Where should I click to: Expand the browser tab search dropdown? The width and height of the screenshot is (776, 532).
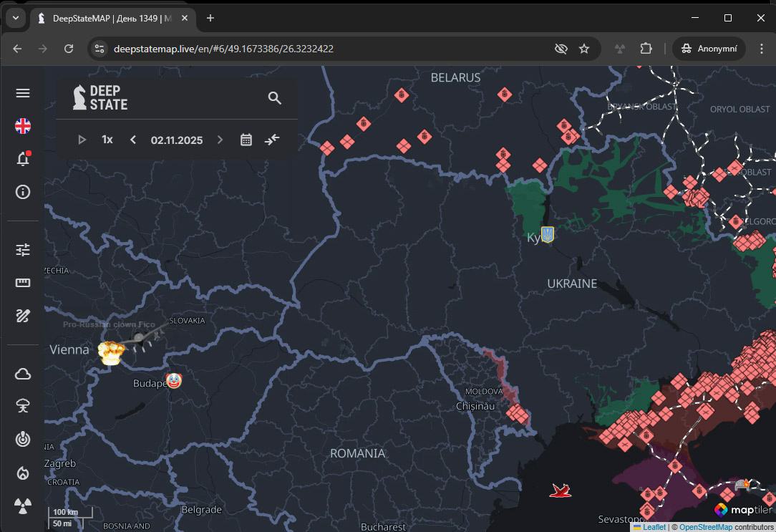click(15, 18)
